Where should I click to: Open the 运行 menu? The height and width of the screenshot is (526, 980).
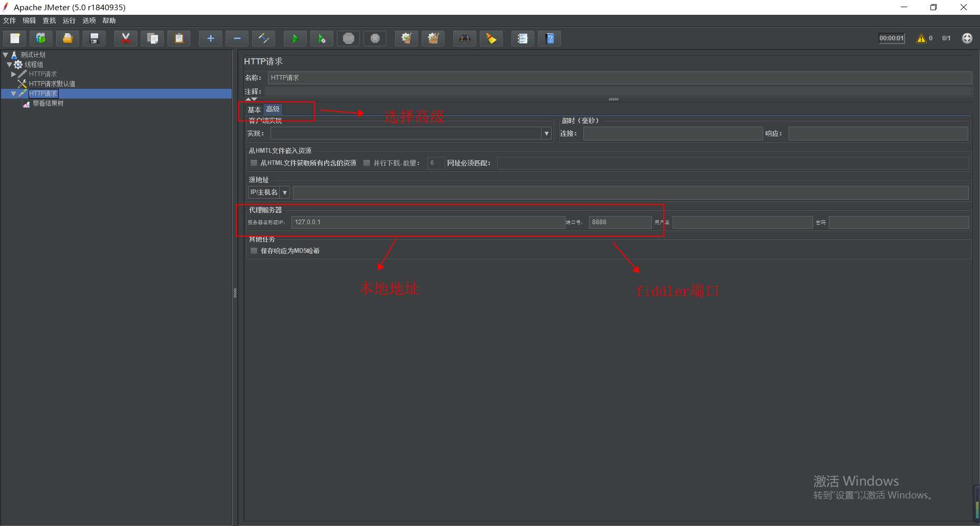[69, 20]
